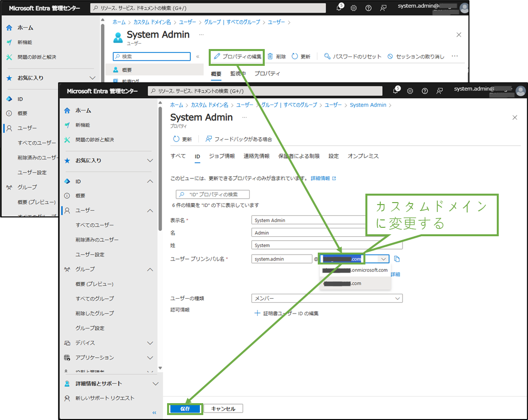Collapse ID section in front sidebar
This screenshot has width=528, height=420.
(150, 182)
